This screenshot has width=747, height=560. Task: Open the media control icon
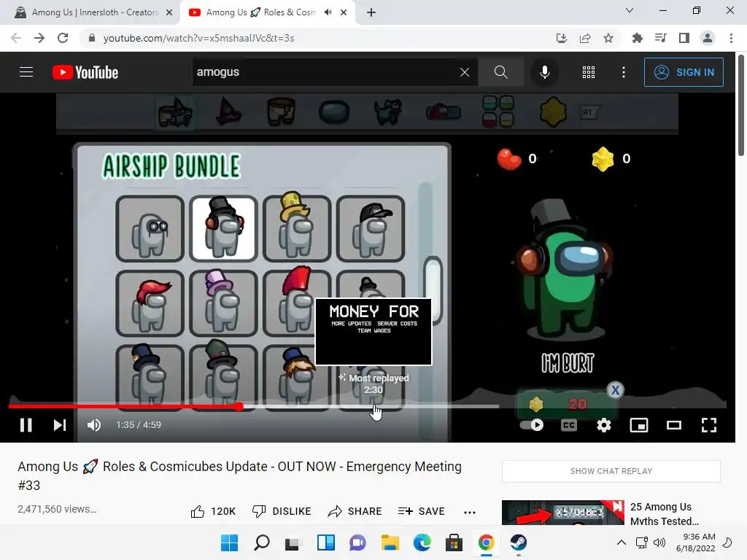point(660,38)
